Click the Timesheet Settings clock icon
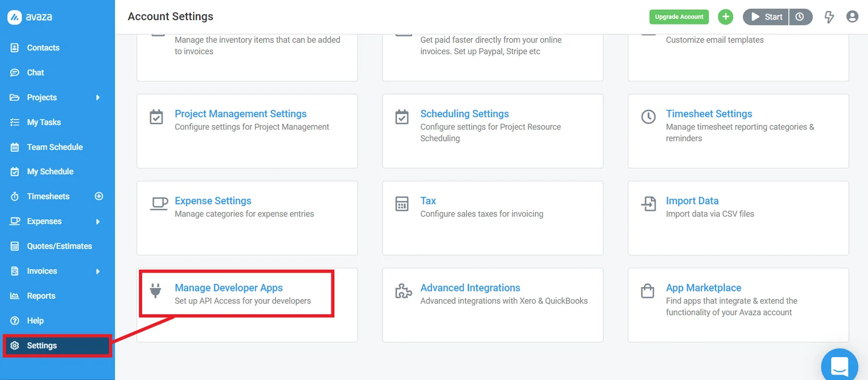This screenshot has width=868, height=380. (x=648, y=117)
